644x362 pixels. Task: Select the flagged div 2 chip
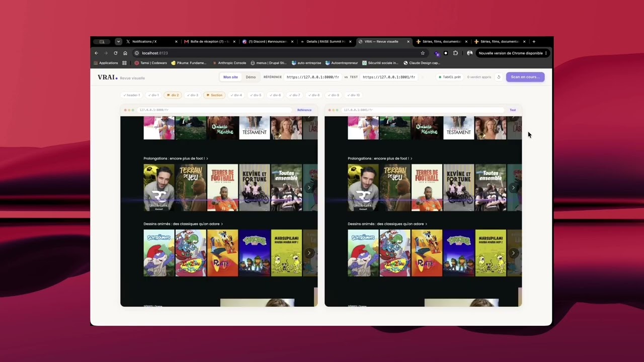click(x=173, y=95)
